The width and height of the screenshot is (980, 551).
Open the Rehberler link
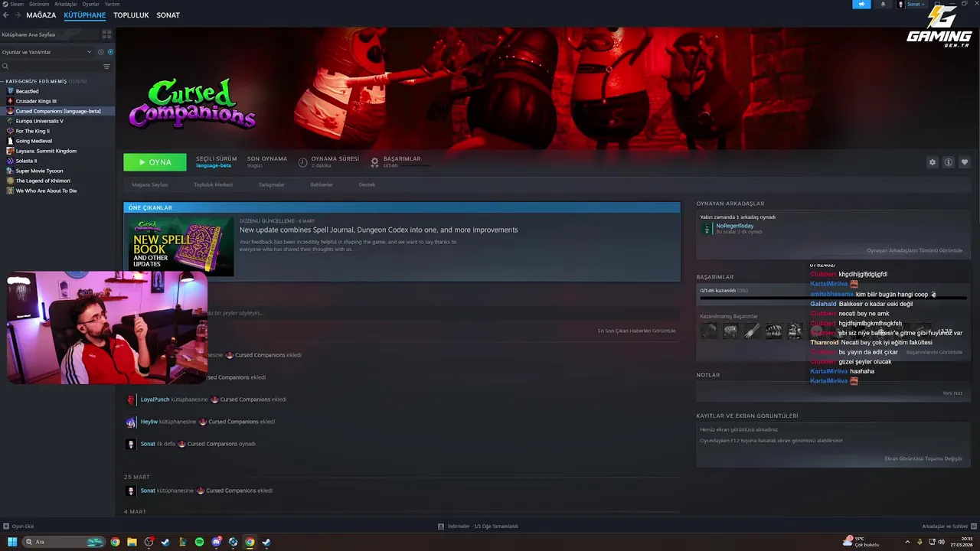[x=322, y=184]
